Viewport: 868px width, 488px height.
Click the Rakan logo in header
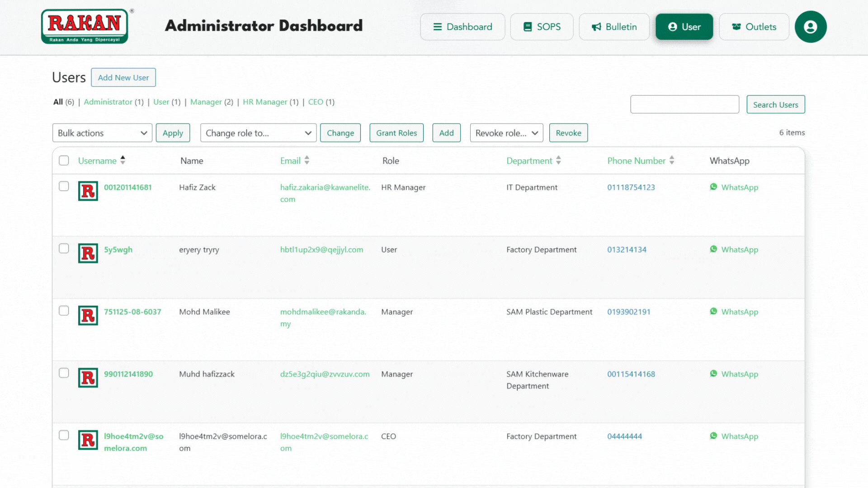[85, 26]
